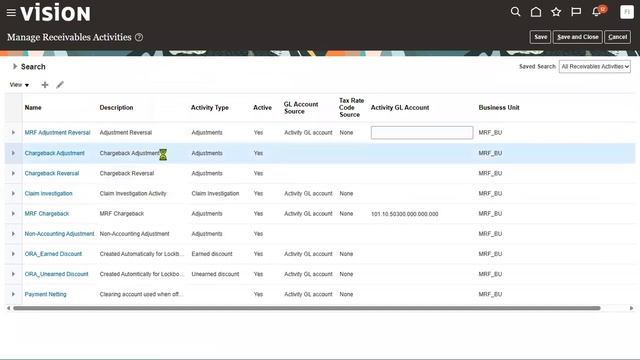Open notifications bell icon
This screenshot has width=640, height=360.
[x=596, y=12]
